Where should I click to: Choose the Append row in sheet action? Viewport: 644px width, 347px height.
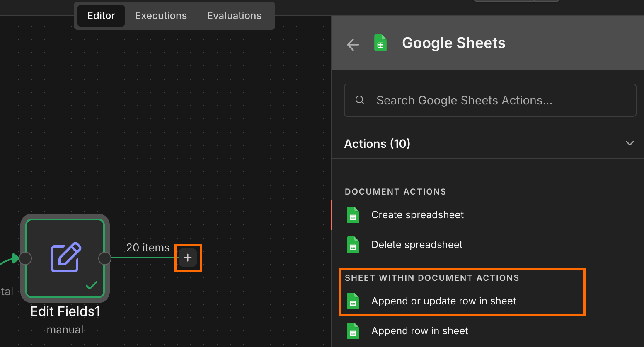[x=419, y=331]
